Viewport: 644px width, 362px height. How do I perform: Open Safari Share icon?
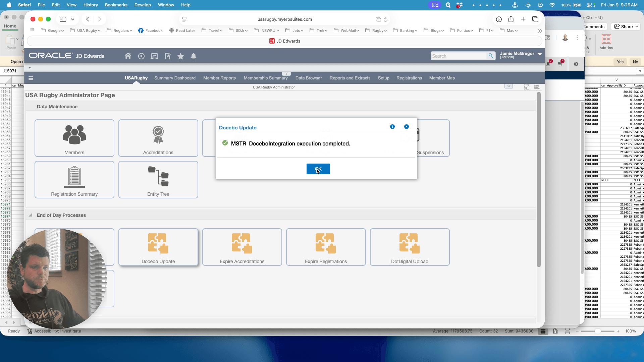click(x=511, y=19)
